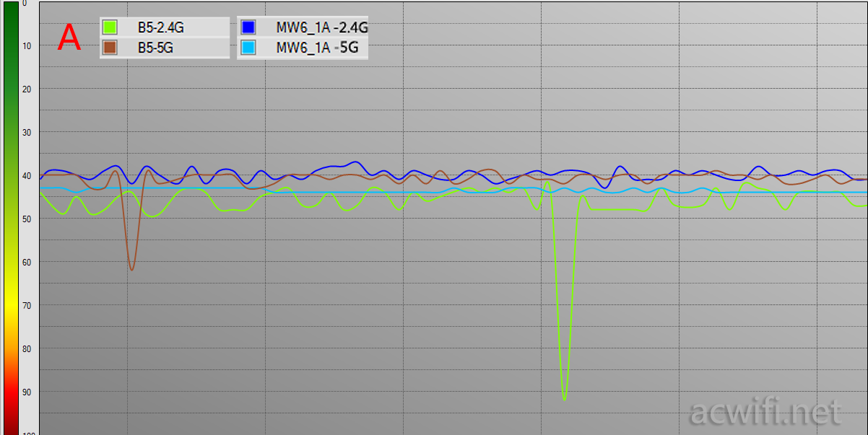Click the 40 value on signal axis
Image resolution: width=868 pixels, height=435 pixels.
click(27, 175)
